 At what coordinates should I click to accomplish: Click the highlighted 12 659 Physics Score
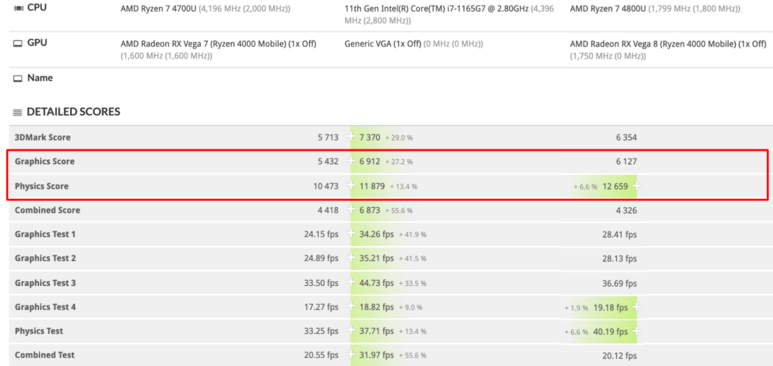tap(616, 186)
